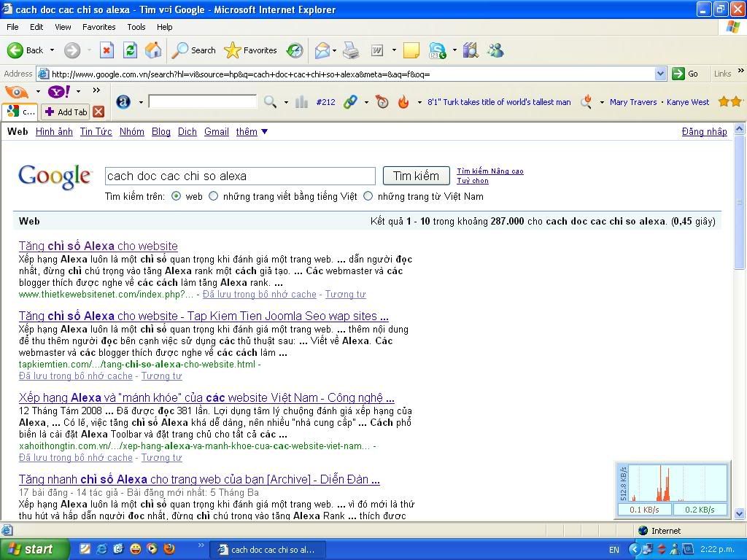Click the page vertical scrollbar thumb
This screenshot has width=747, height=560.
(740, 202)
